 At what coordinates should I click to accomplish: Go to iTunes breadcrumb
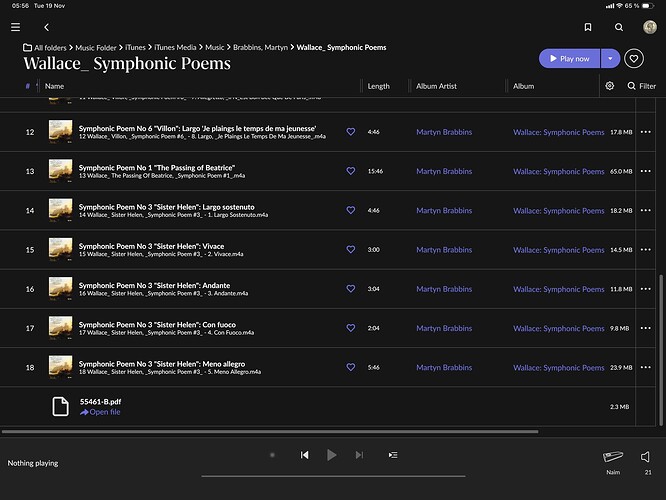135,48
